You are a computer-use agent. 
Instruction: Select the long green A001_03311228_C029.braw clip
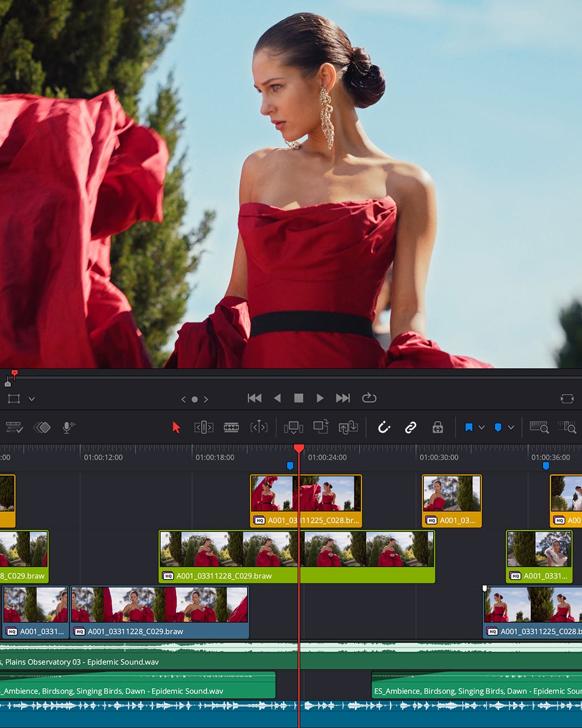pyautogui.click(x=297, y=557)
